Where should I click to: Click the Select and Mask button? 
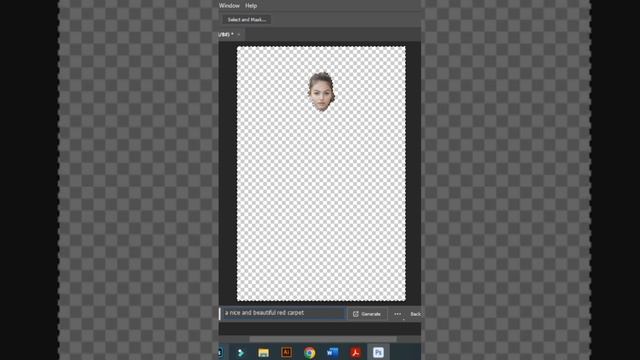(x=247, y=20)
